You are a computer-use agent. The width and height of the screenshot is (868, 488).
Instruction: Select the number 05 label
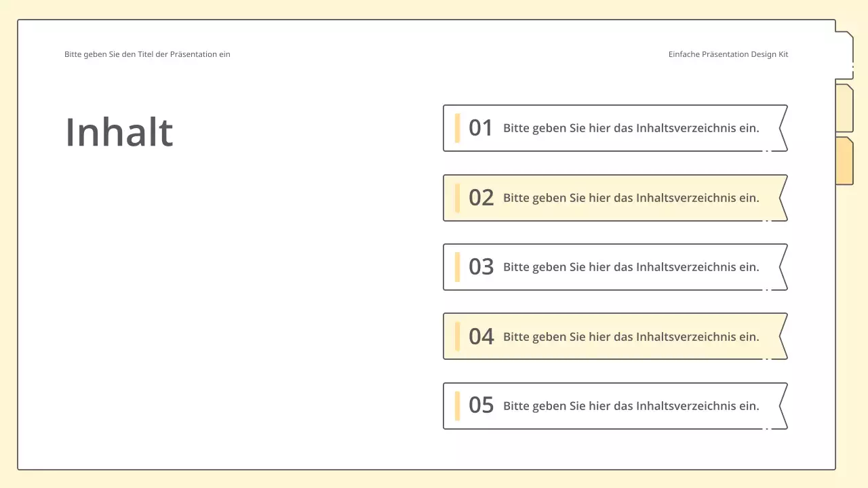click(x=481, y=406)
